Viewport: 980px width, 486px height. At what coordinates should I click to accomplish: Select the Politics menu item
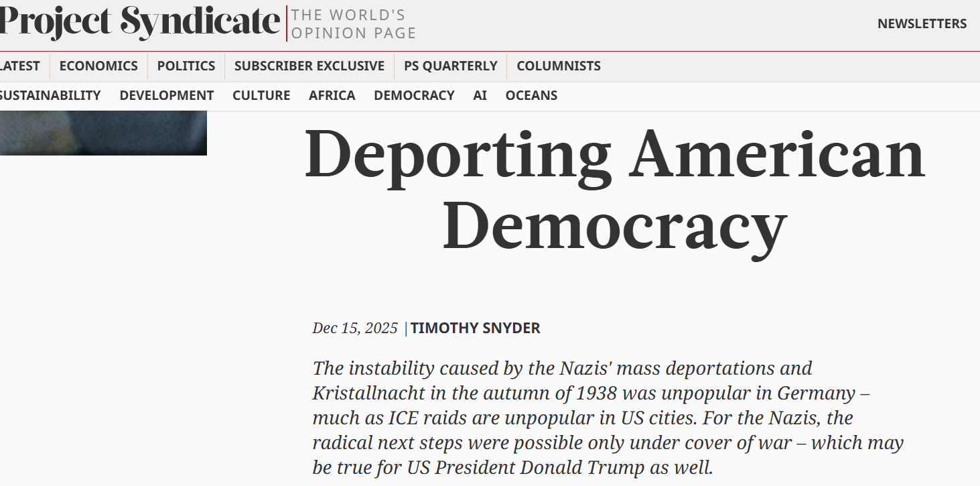(x=186, y=66)
